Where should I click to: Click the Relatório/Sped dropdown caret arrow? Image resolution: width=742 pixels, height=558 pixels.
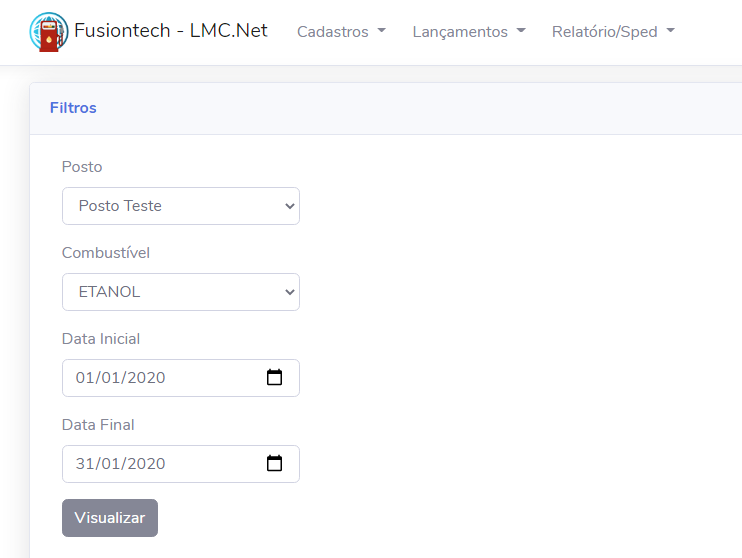[x=670, y=31]
